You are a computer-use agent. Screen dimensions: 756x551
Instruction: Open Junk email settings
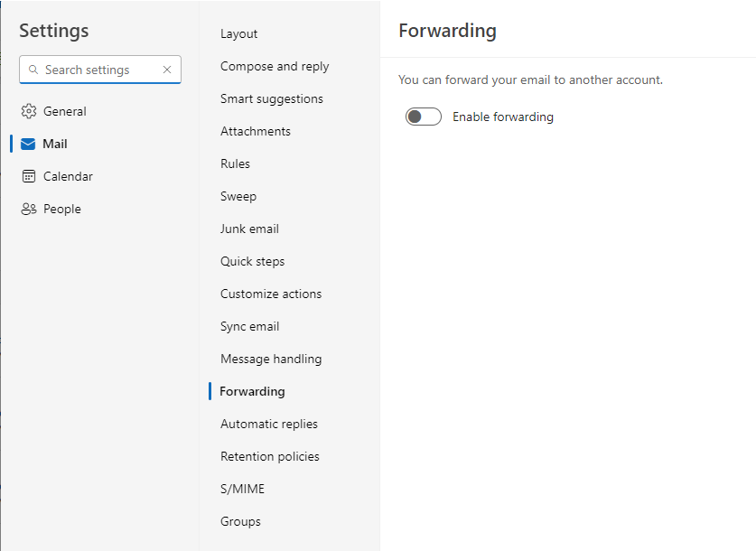249,229
